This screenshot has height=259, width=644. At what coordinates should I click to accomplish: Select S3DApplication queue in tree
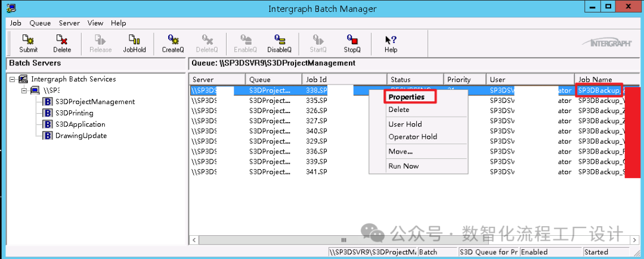click(x=80, y=124)
